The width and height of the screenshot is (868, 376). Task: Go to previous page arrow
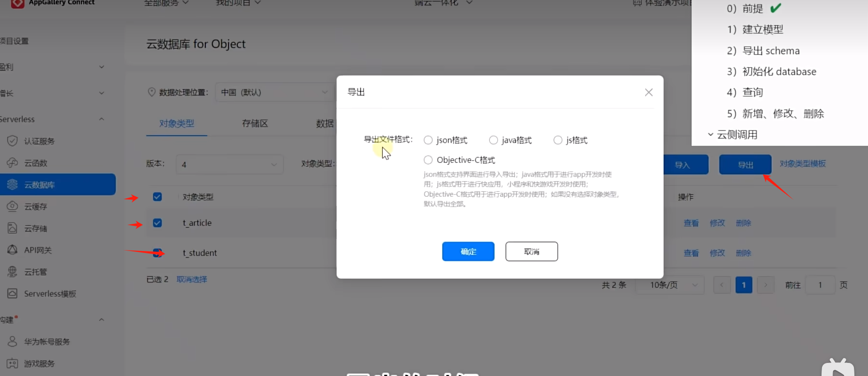click(x=722, y=285)
